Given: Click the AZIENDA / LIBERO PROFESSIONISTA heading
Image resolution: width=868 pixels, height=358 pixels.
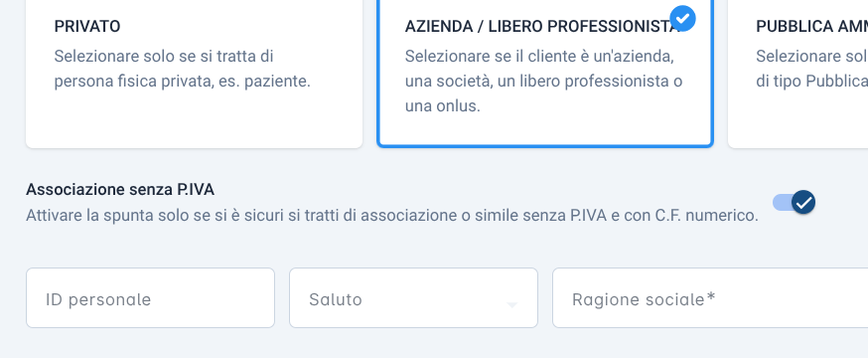Looking at the screenshot, I should click(542, 27).
